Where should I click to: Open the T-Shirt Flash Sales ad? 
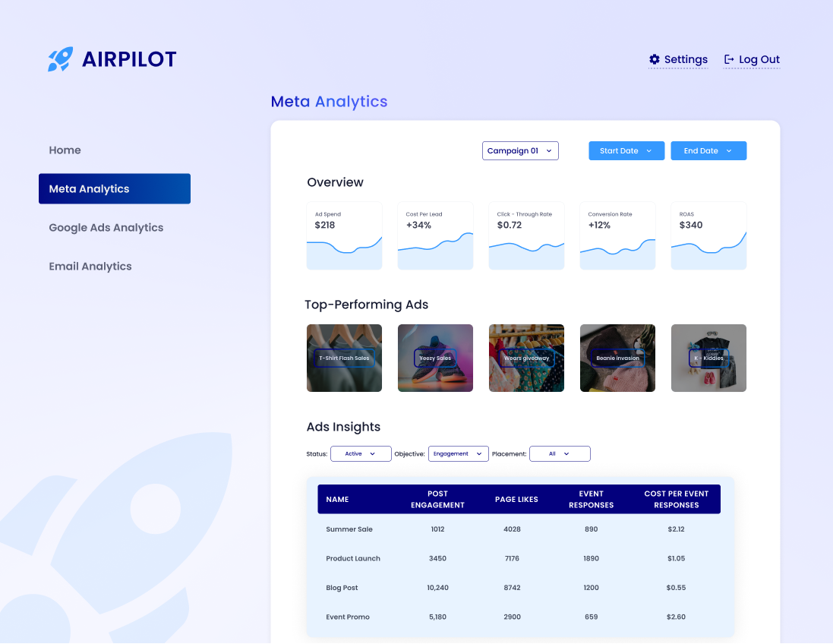(x=344, y=358)
